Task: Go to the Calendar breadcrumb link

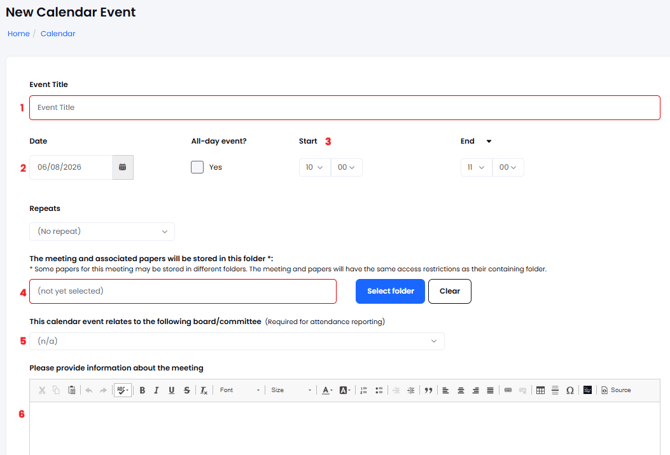Action: pos(58,34)
